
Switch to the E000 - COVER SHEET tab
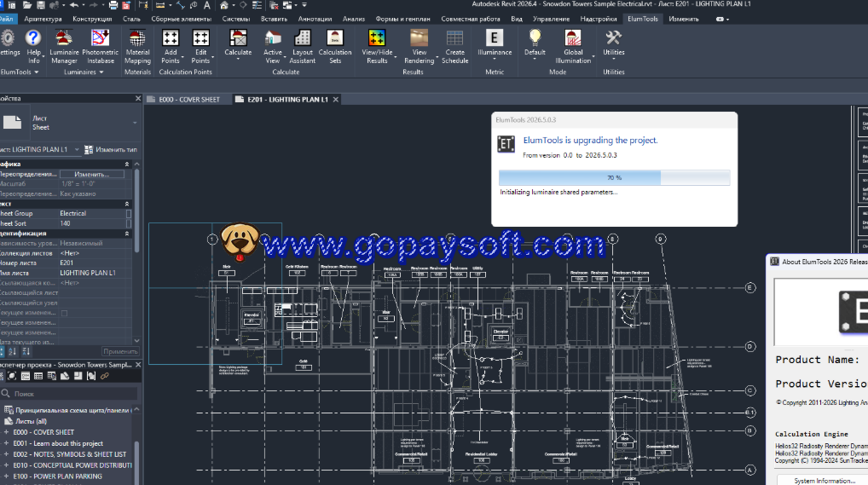click(188, 100)
